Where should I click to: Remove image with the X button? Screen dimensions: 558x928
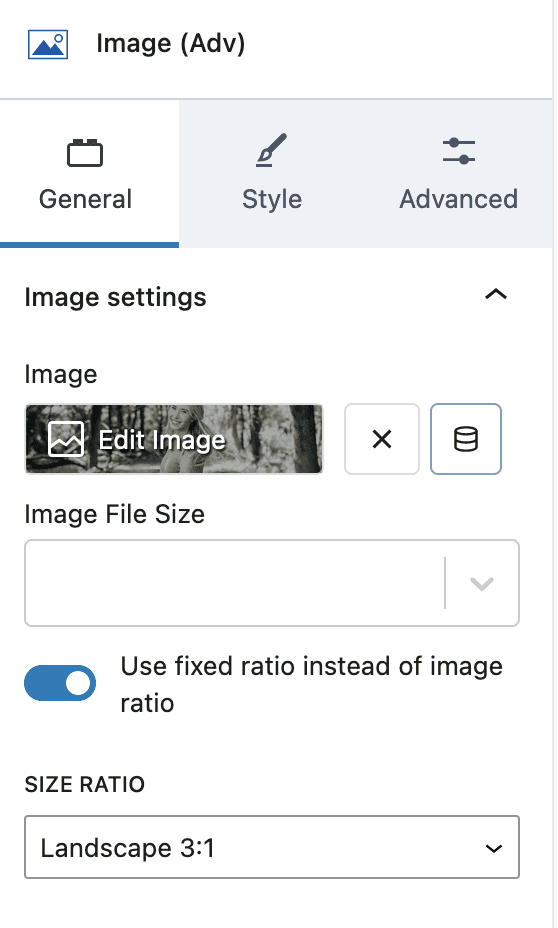pos(382,439)
